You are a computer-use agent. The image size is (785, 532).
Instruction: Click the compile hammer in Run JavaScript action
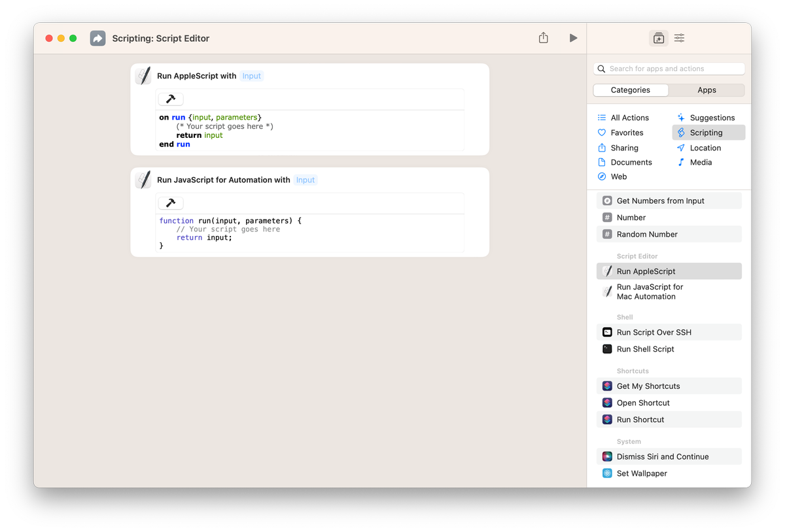pyautogui.click(x=170, y=202)
